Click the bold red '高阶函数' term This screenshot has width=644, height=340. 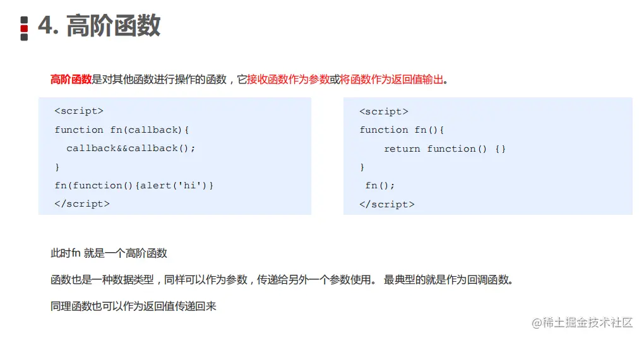[71, 80]
